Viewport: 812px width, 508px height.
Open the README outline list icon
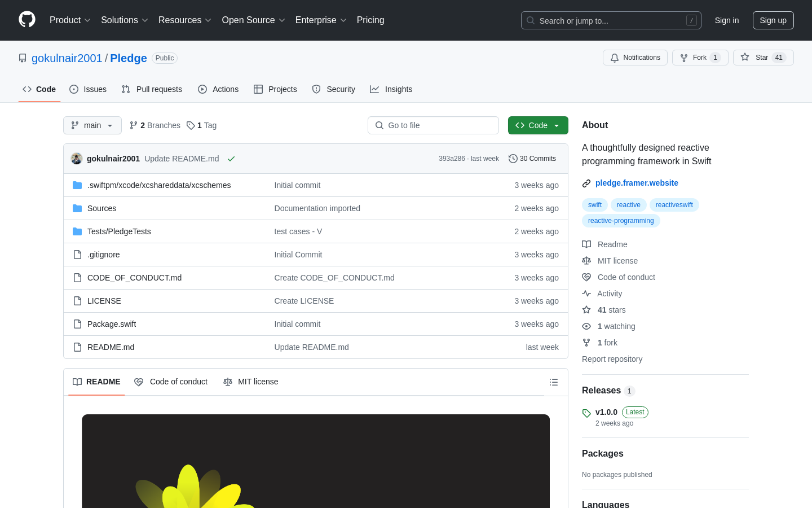[x=554, y=382]
